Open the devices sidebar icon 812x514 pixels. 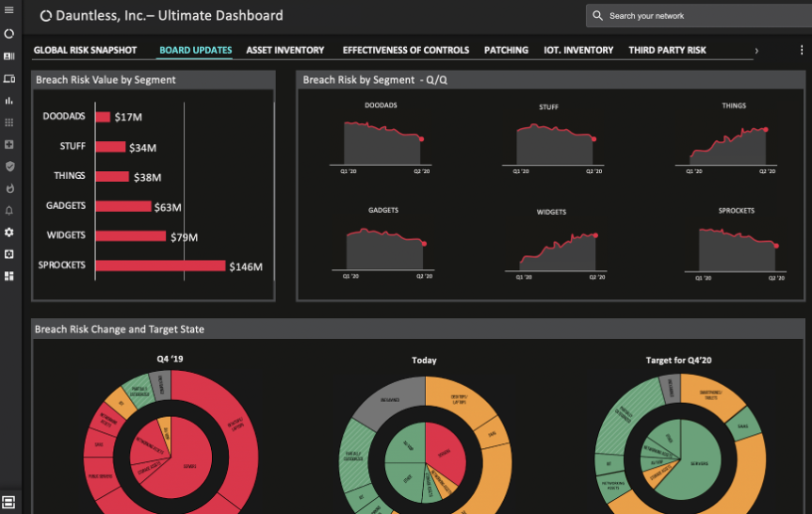coord(8,79)
